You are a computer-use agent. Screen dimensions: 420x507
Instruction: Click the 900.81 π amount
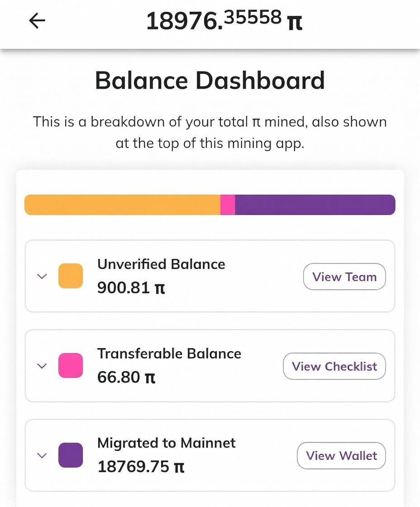[x=131, y=287]
